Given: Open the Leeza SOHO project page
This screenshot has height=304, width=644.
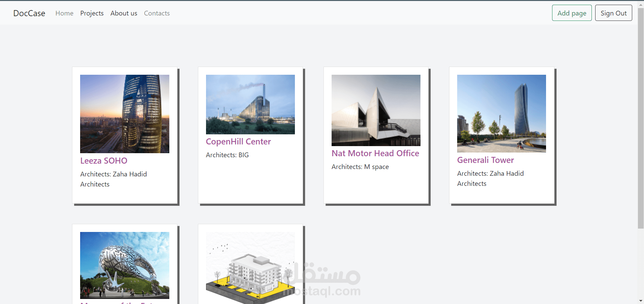Looking at the screenshot, I should pos(103,161).
